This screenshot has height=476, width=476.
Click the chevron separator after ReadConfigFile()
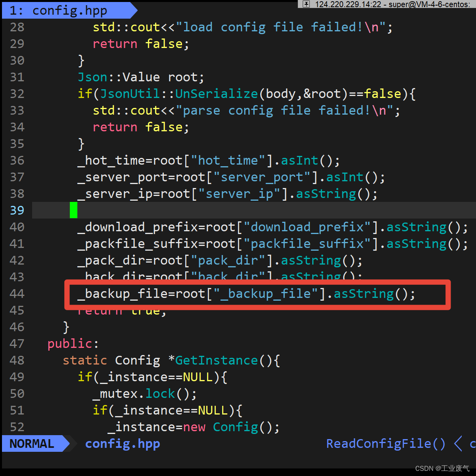click(x=458, y=443)
